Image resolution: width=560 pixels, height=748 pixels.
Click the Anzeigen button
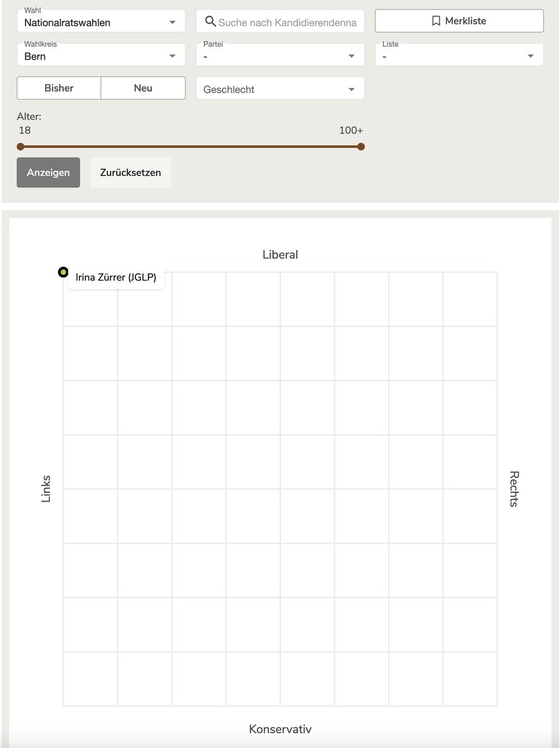pos(48,173)
